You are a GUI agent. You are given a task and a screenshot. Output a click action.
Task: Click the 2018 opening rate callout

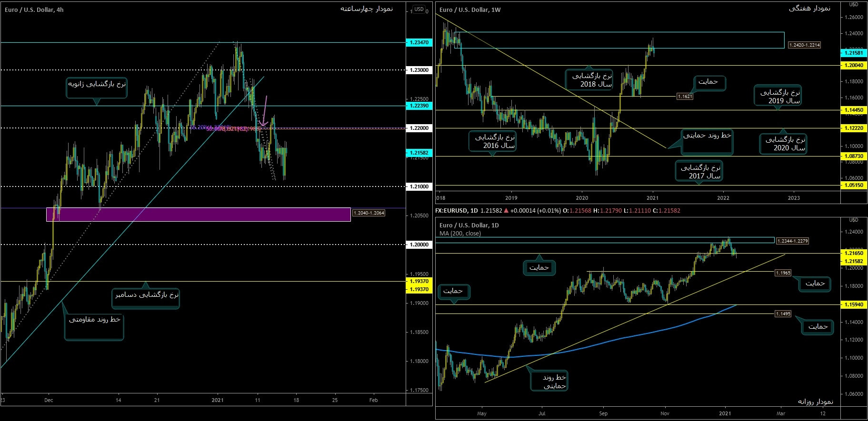[x=589, y=79]
